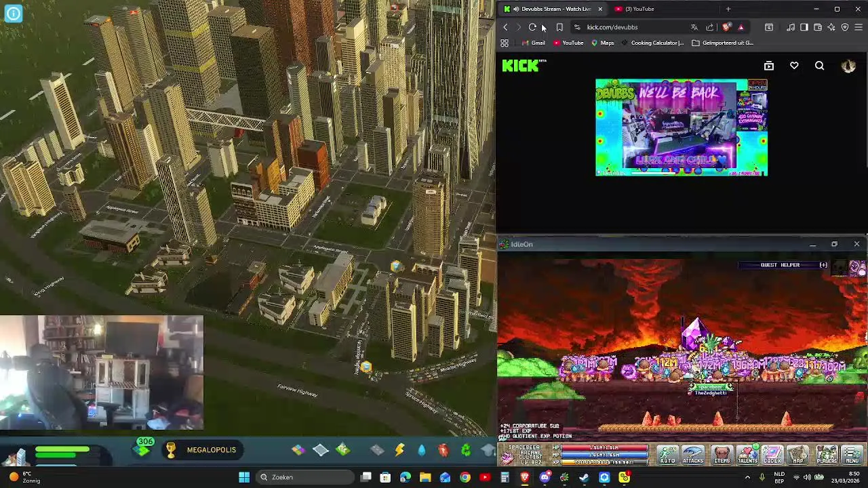Open the Attacks panel in IdleOn
Image resolution: width=868 pixels, height=488 pixels.
point(693,455)
